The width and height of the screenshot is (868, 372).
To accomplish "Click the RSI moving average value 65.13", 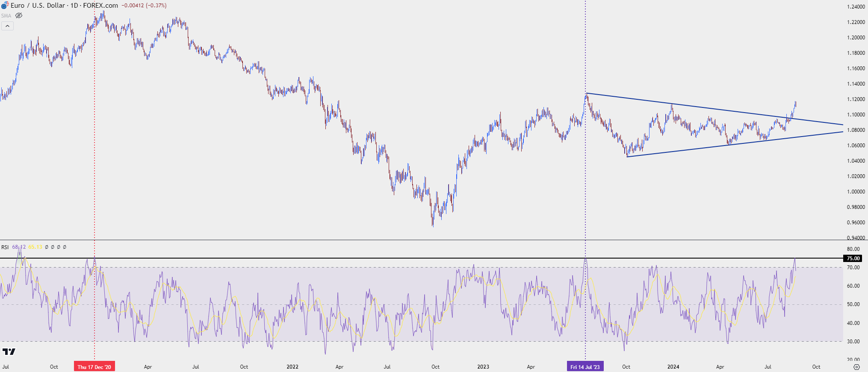I will tap(35, 247).
